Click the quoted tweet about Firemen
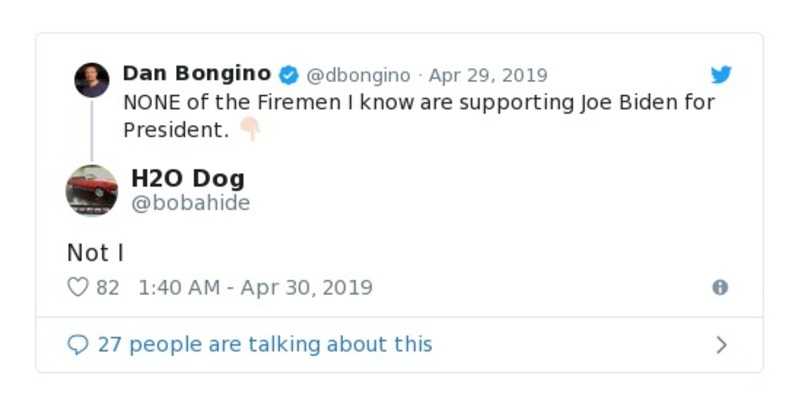The height and width of the screenshot is (420, 799). pyautogui.click(x=418, y=102)
